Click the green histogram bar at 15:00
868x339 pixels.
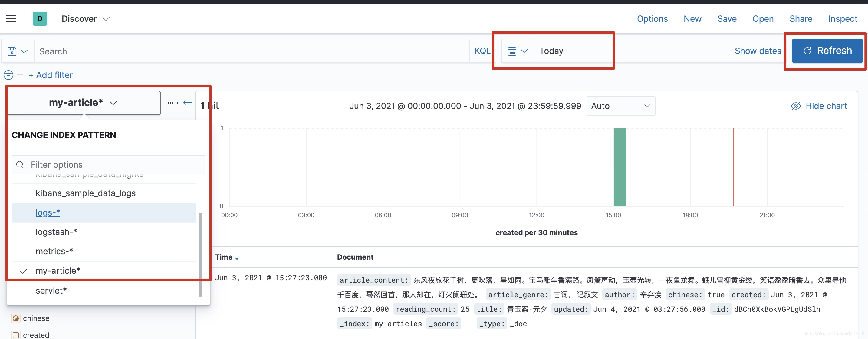[x=620, y=167]
